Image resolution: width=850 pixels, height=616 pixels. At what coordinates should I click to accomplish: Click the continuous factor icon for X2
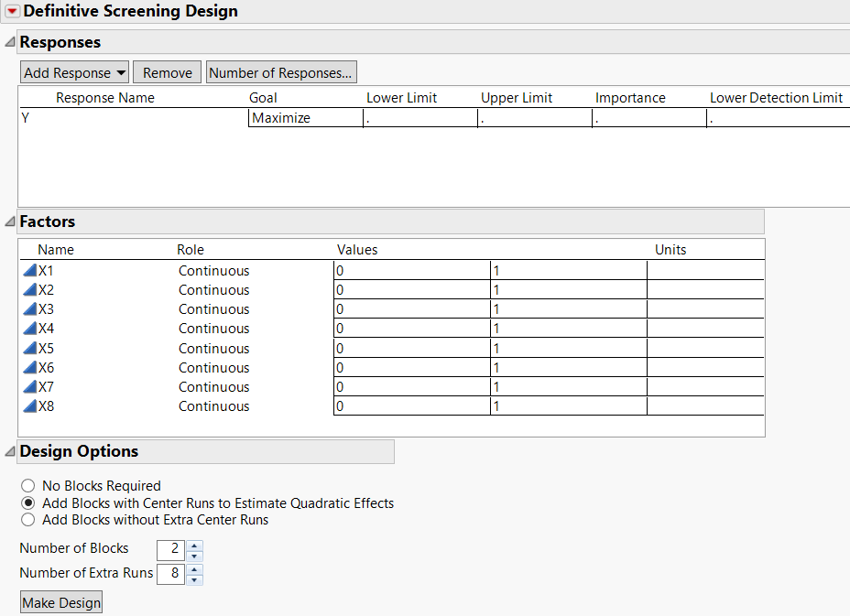[x=30, y=290]
